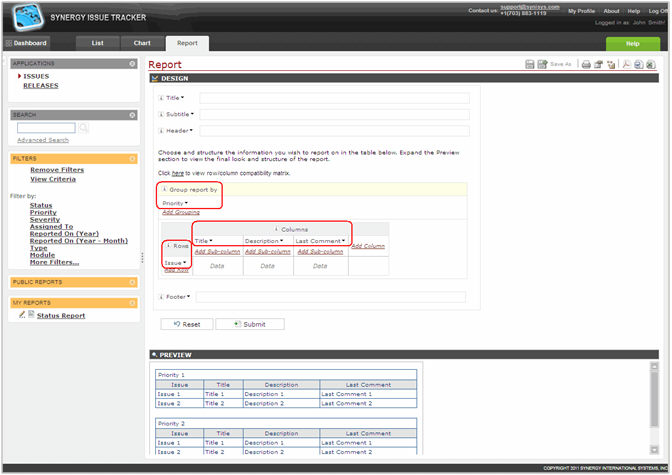Click the Save As icon
The image size is (672, 475).
click(x=543, y=64)
